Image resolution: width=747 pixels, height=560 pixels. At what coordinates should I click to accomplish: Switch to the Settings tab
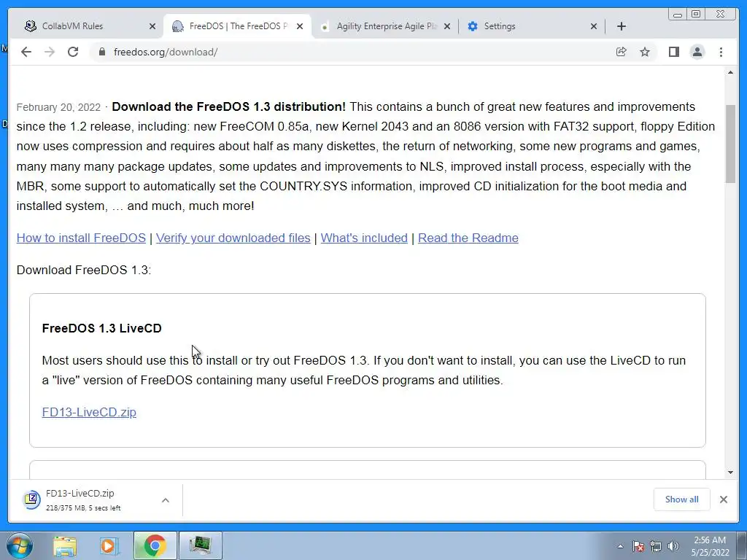tap(532, 26)
